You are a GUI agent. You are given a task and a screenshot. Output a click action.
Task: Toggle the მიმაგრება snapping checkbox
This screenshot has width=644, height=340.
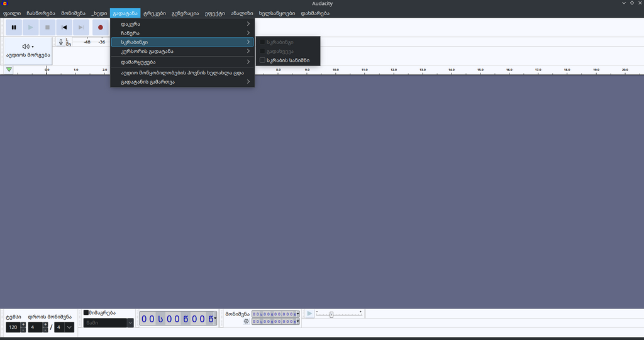tap(86, 313)
